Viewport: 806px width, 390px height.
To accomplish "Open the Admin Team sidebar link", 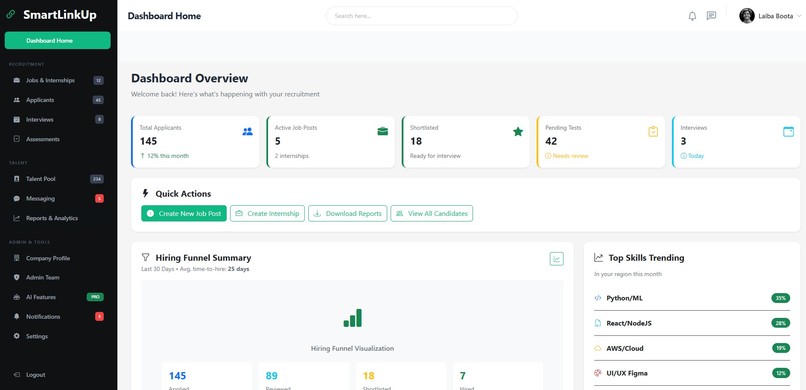I will point(58,278).
